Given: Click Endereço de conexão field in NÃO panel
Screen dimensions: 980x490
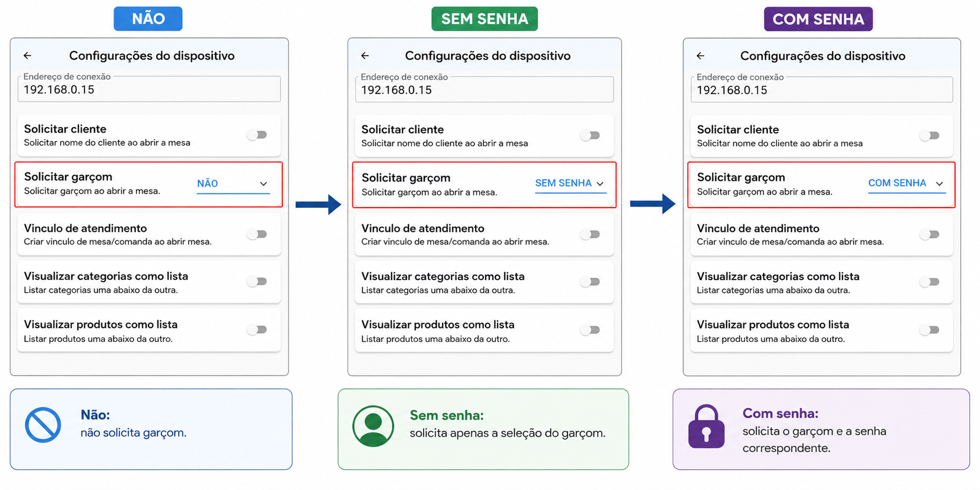Looking at the screenshot, I should pos(149,89).
